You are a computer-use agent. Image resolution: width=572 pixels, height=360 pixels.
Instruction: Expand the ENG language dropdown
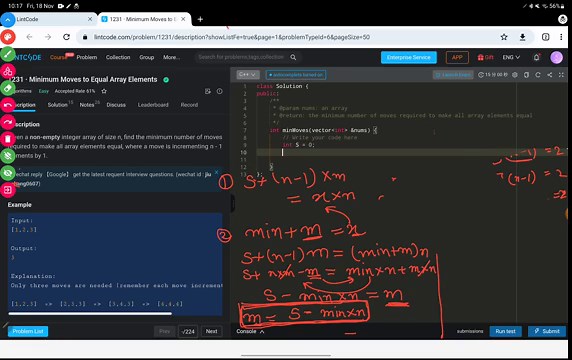[511, 57]
